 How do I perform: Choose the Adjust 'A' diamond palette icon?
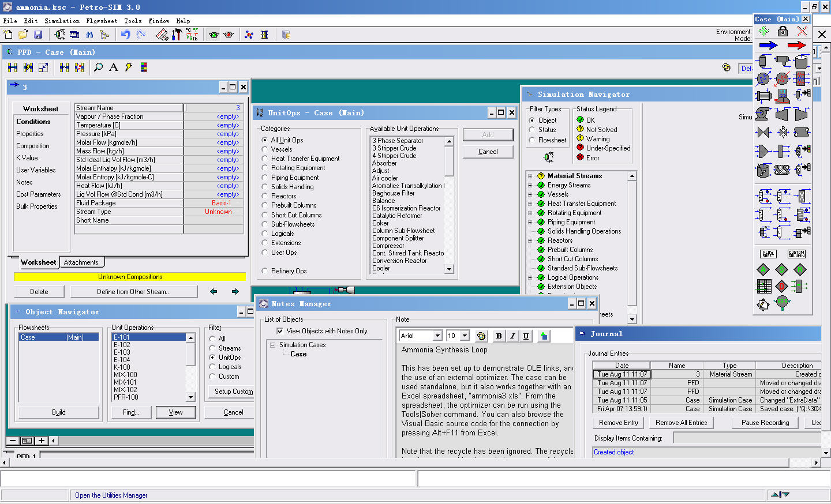point(763,269)
